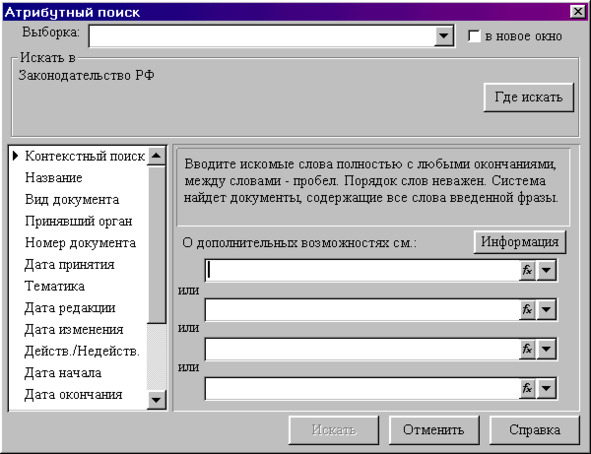Expand the first search field history dropdown

[546, 270]
